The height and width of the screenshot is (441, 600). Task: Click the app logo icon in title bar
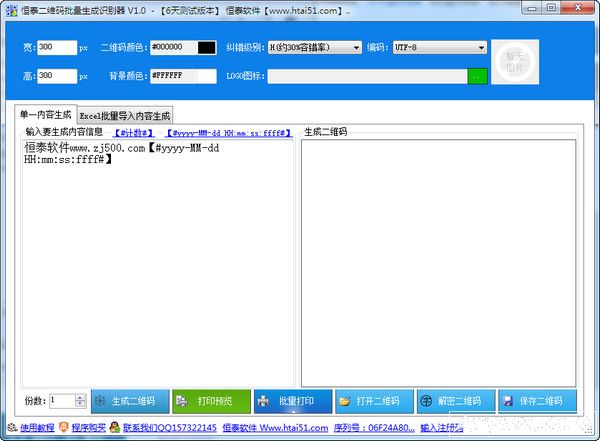tap(12, 11)
